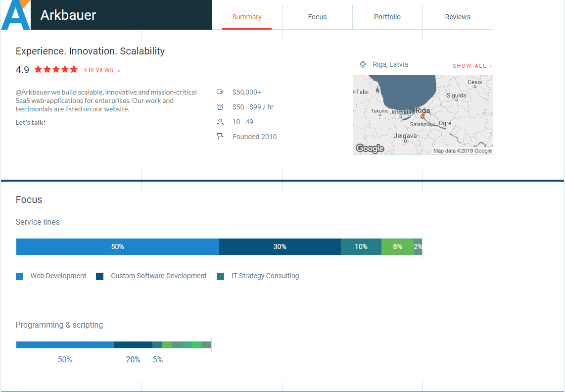Switch to the Focus tab
The width and height of the screenshot is (565, 392).
317,17
